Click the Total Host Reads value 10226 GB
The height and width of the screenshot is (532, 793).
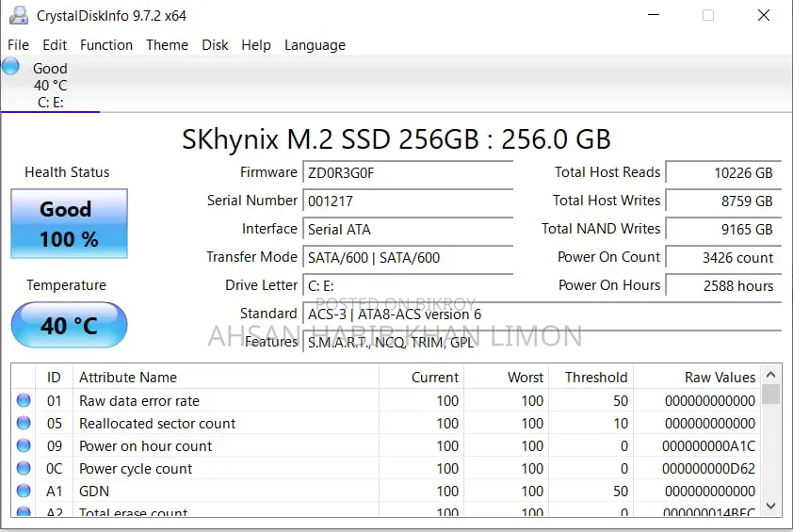[723, 173]
